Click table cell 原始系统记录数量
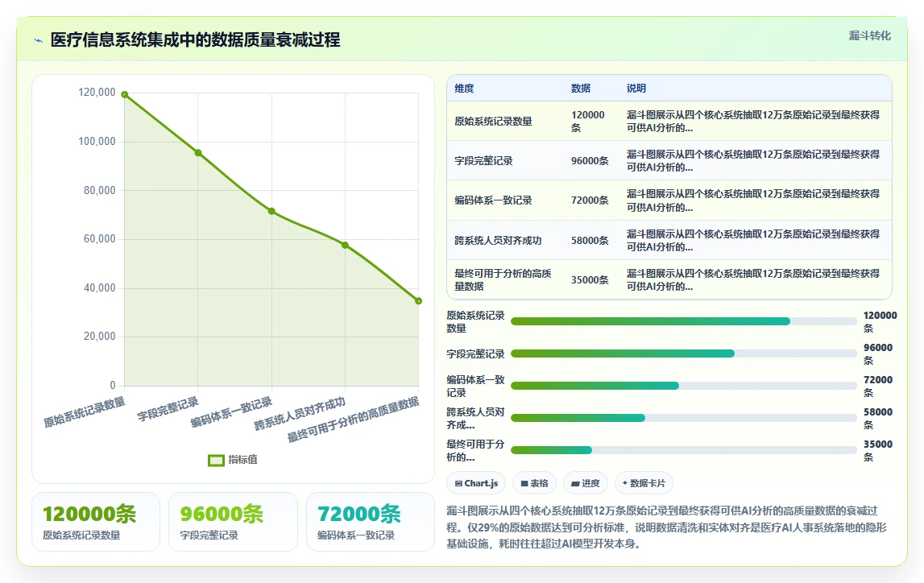This screenshot has height=583, width=924. [x=493, y=122]
